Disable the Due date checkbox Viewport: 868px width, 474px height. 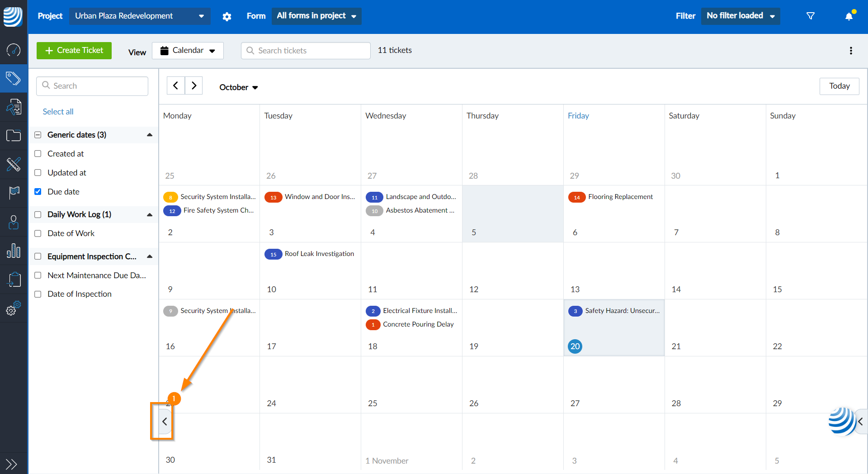pyautogui.click(x=38, y=192)
